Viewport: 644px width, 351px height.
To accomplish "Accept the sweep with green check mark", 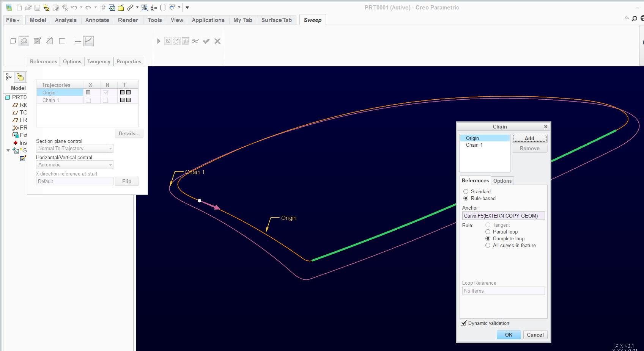I will 206,41.
